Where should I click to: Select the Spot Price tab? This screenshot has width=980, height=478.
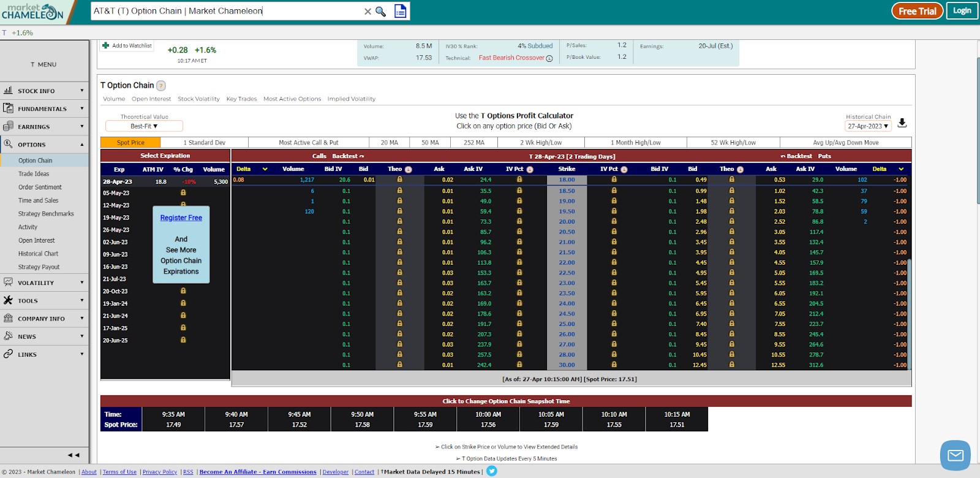coord(130,143)
